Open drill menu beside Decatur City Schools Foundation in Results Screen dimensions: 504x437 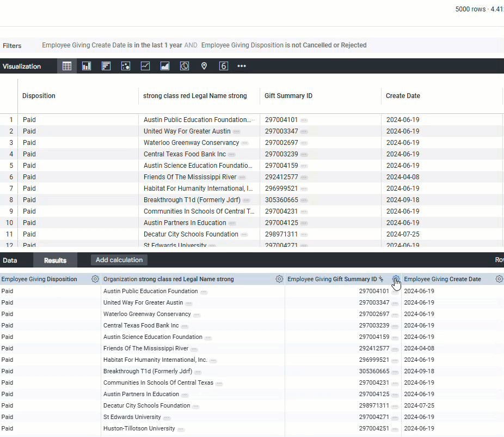pyautogui.click(x=196, y=406)
